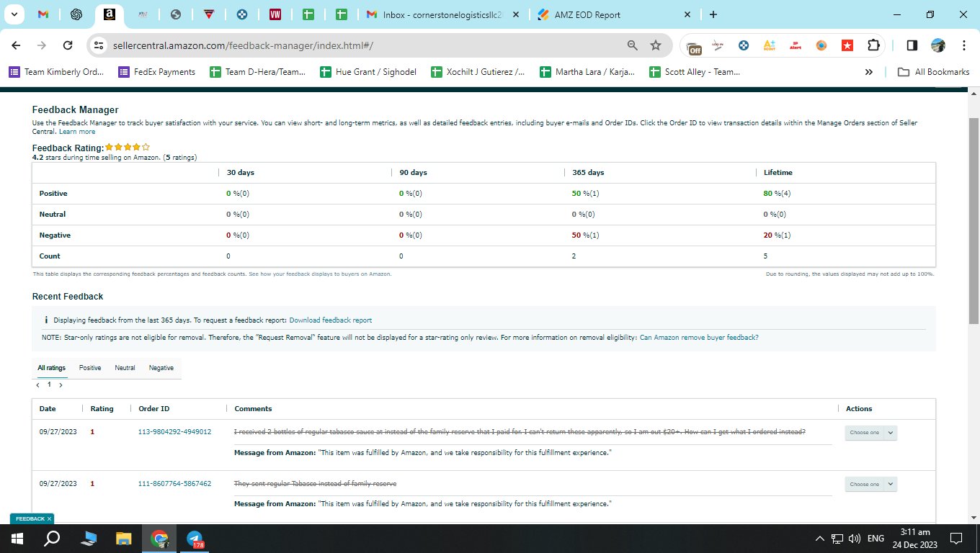The width and height of the screenshot is (980, 553).
Task: Open the Chrome profile avatar
Action: (937, 45)
